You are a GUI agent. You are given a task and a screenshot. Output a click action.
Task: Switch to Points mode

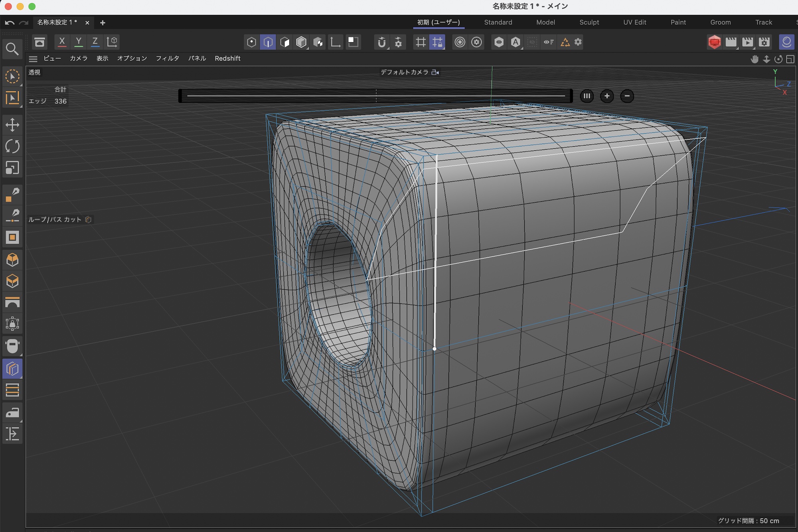point(251,42)
